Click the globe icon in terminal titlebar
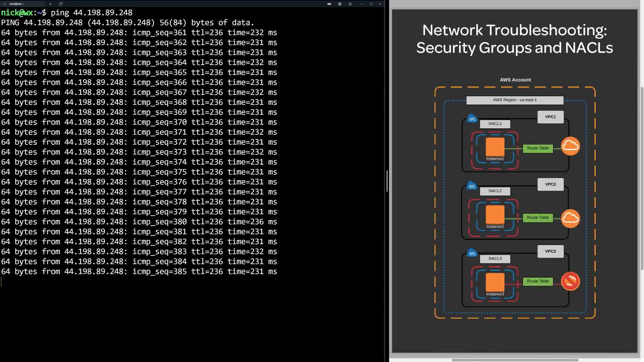Screen dimensions: 644x362 pyautogui.click(x=339, y=4)
